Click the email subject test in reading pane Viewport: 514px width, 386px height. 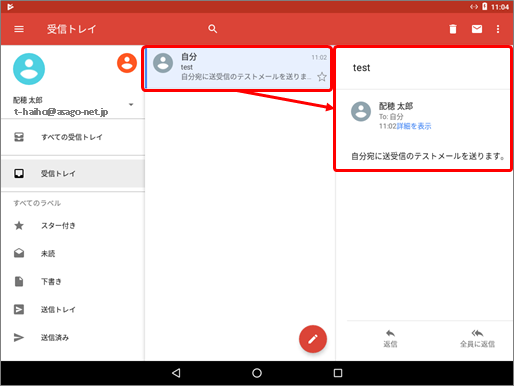(x=361, y=68)
